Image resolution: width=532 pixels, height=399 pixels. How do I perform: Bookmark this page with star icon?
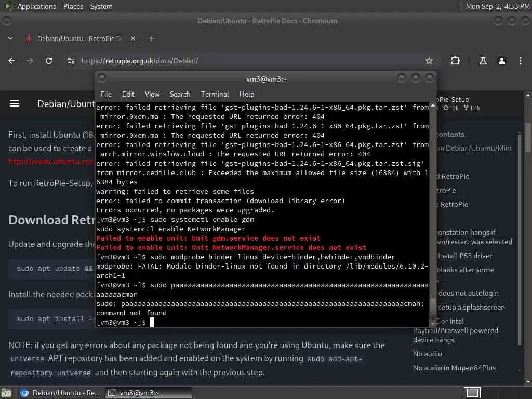pos(429,61)
